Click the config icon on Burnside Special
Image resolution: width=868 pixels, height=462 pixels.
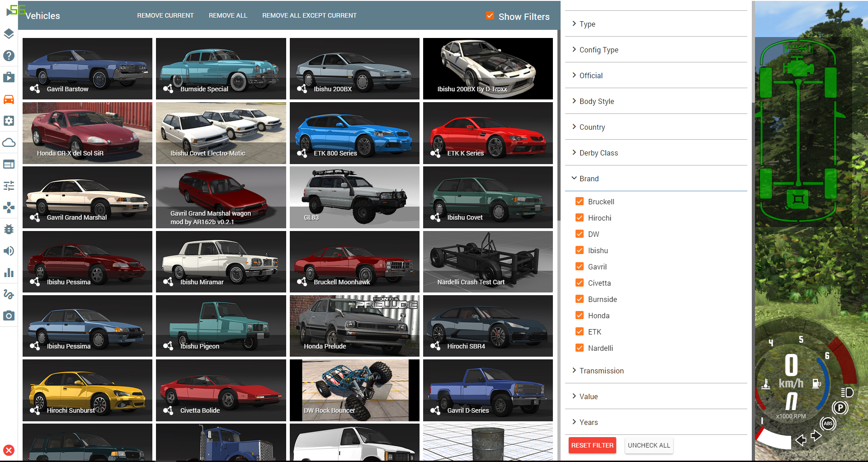pyautogui.click(x=168, y=89)
